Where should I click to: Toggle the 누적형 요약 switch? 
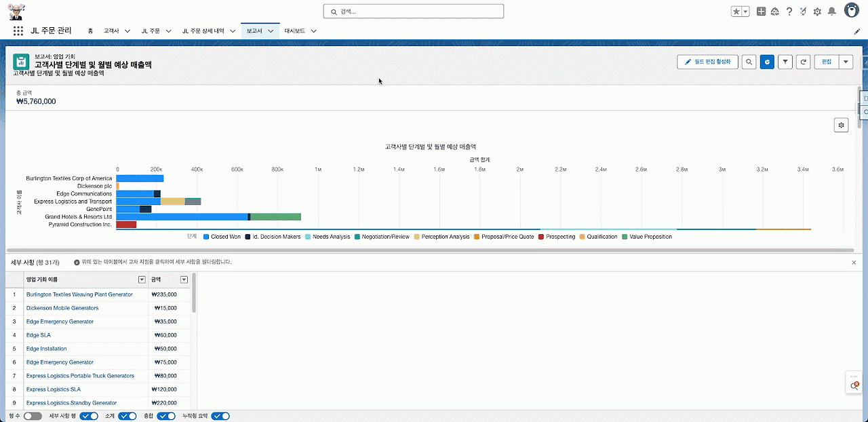[220, 416]
